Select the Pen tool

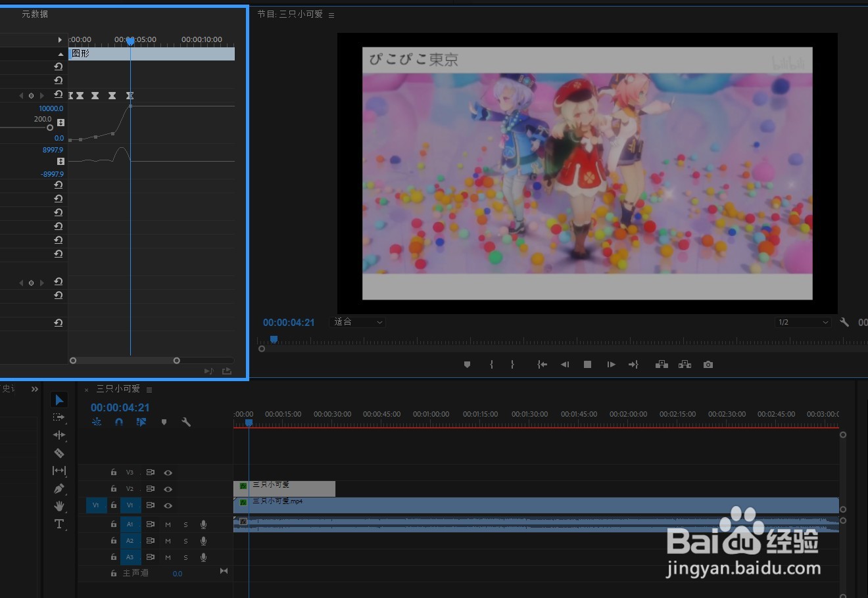tap(59, 488)
